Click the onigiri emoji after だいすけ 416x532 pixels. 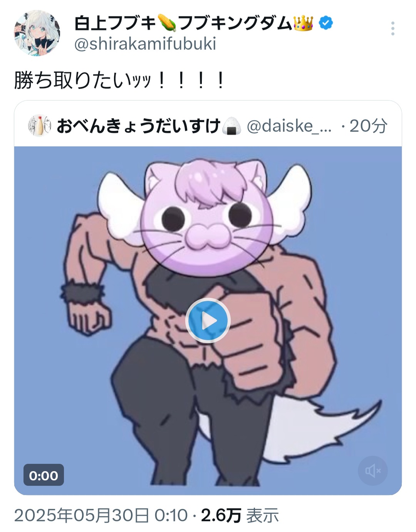tap(231, 126)
